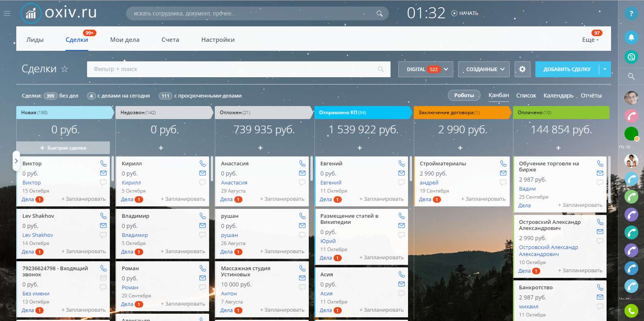Image resolution: width=644 pixels, height=321 pixels.
Task: Star the Сделки page as favorite
Action: point(65,69)
